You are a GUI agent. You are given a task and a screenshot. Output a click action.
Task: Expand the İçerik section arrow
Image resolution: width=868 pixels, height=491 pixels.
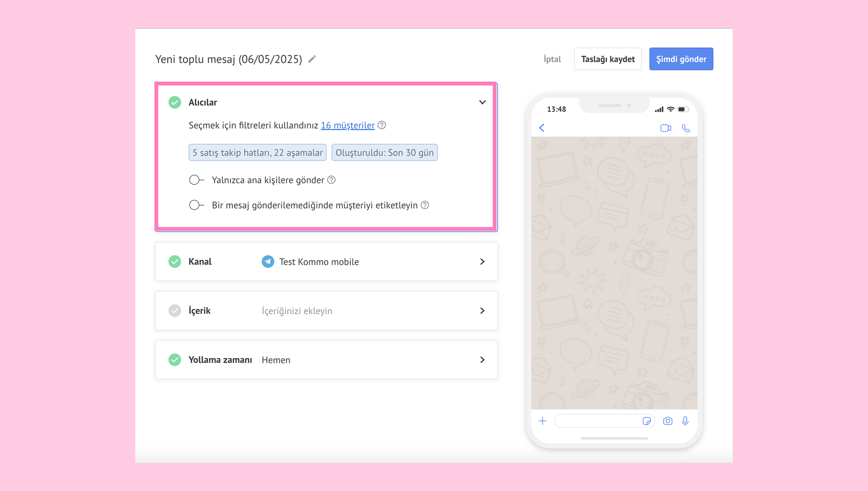(x=482, y=311)
